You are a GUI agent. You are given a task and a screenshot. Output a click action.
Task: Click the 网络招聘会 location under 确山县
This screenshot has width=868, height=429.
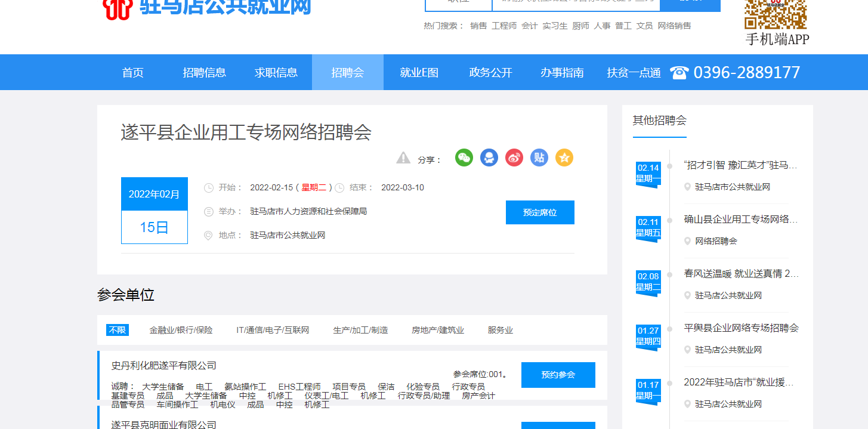pos(716,241)
